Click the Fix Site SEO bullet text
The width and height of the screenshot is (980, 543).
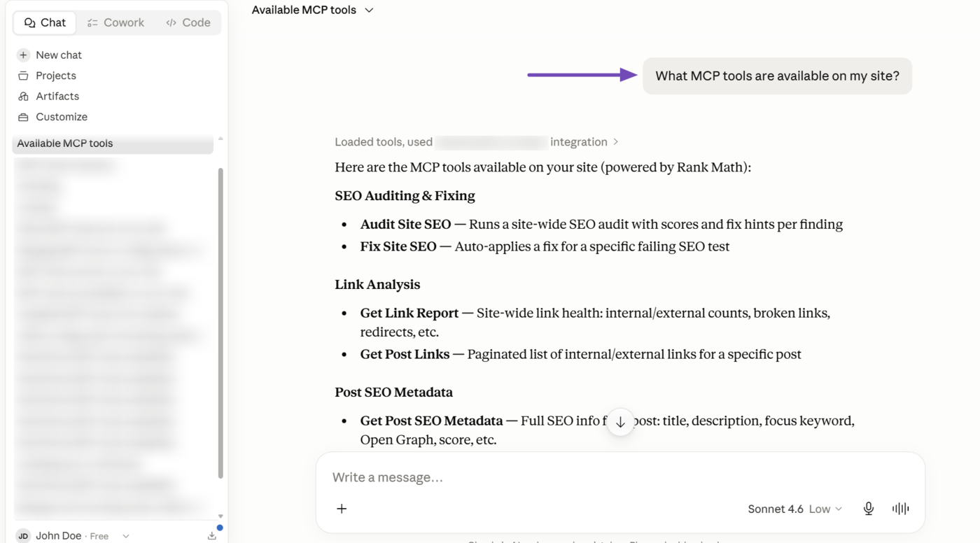545,246
